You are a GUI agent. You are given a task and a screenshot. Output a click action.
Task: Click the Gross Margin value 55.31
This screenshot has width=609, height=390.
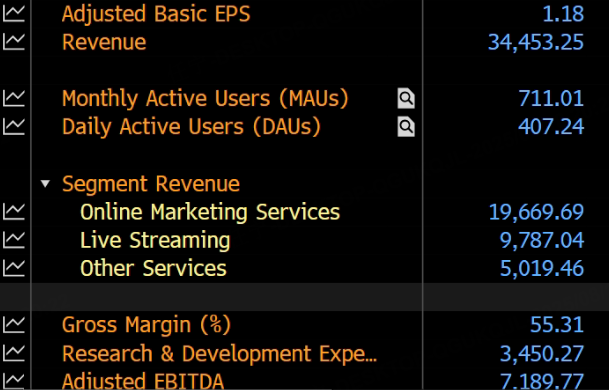[557, 325]
